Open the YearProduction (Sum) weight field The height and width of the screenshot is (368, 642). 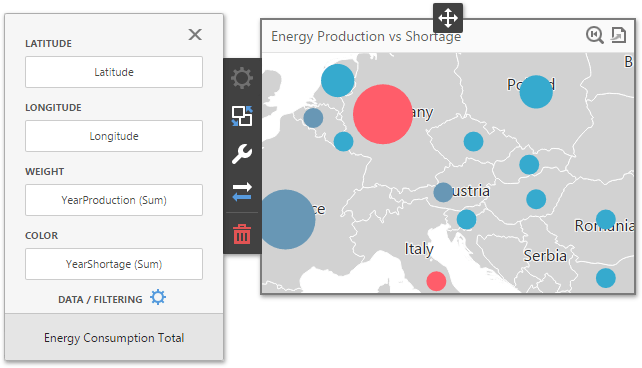114,200
